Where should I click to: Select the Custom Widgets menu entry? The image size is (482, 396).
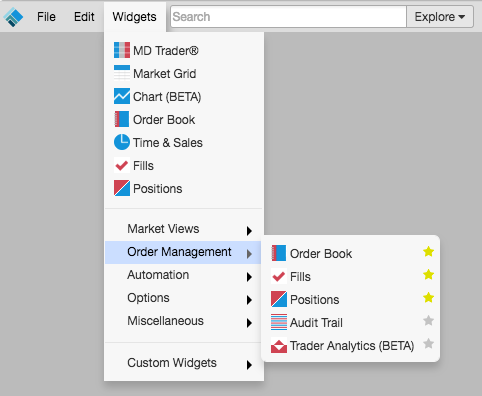tap(184, 363)
